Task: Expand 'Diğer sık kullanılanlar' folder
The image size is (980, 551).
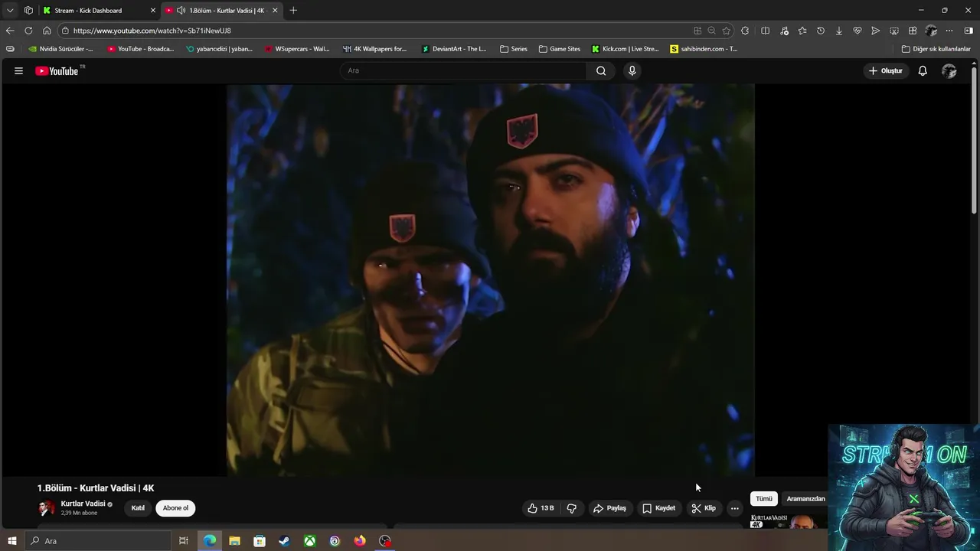Action: 936,49
